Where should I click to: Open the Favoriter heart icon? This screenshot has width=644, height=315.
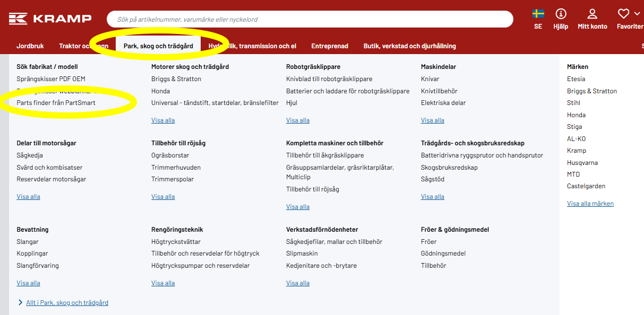(623, 13)
